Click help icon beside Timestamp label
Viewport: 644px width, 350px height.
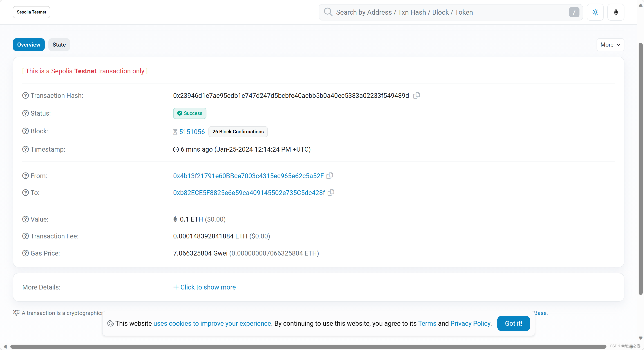click(25, 149)
